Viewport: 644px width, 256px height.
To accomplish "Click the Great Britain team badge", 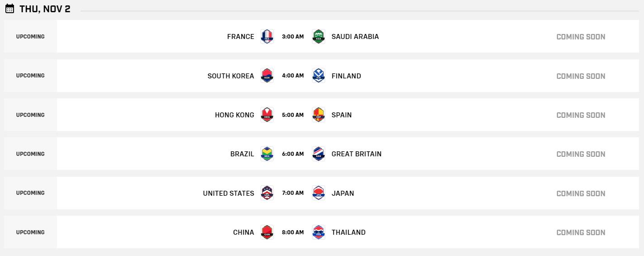I will [x=318, y=154].
